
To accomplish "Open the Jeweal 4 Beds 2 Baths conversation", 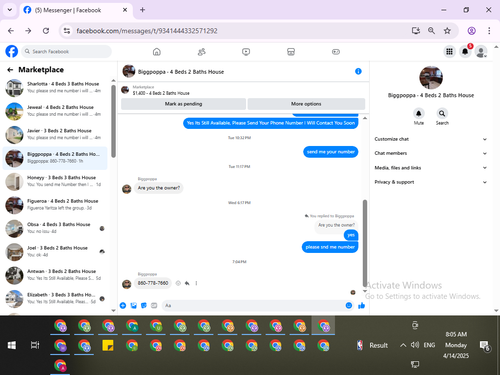I will (55, 111).
